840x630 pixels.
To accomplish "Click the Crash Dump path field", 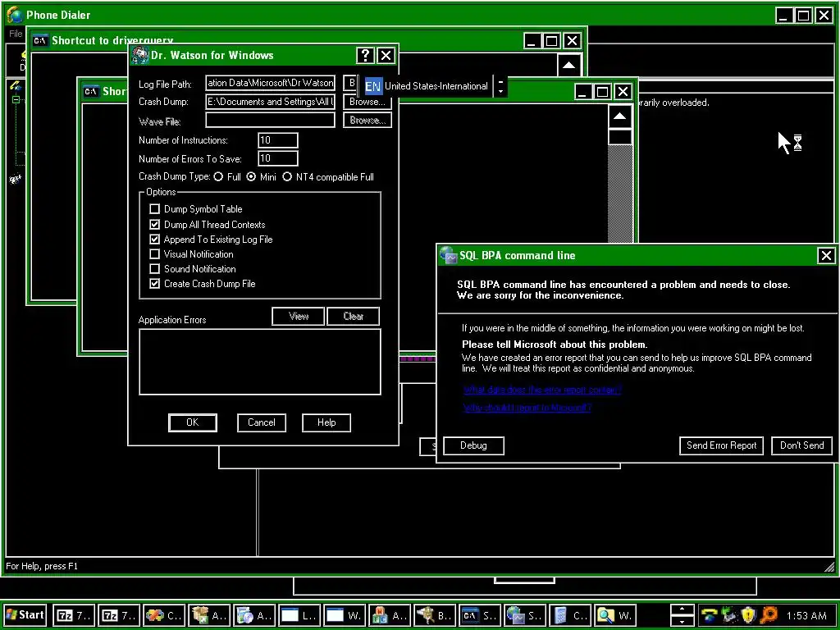I will pyautogui.click(x=271, y=101).
